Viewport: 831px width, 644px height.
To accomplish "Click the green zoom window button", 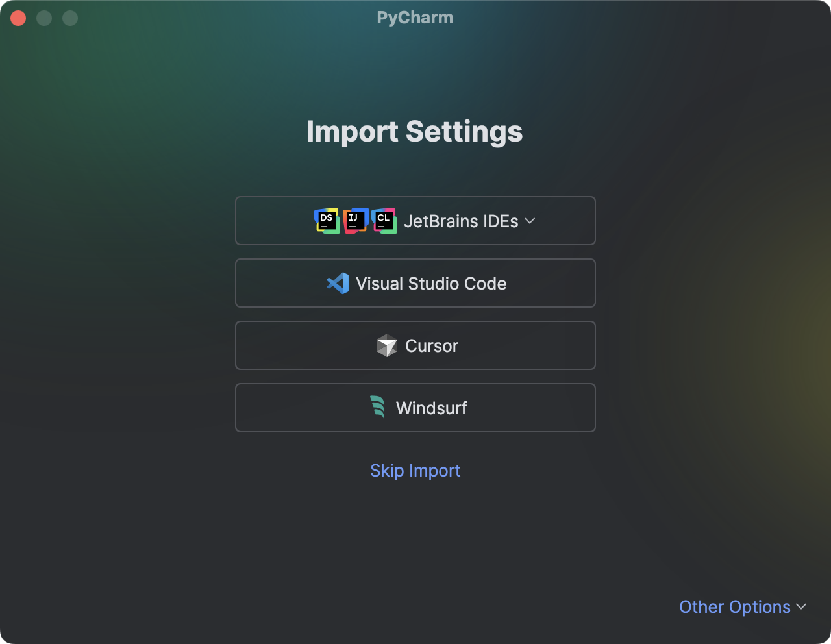I will click(x=69, y=18).
